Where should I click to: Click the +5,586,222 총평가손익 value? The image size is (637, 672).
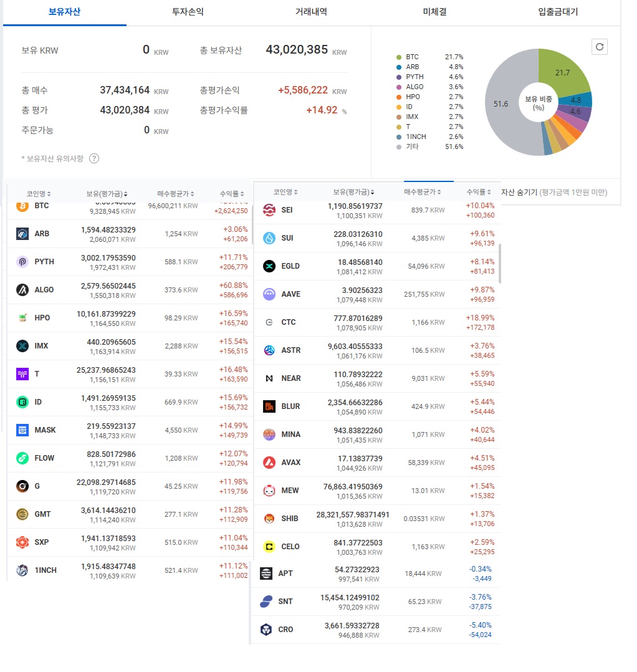pos(303,90)
